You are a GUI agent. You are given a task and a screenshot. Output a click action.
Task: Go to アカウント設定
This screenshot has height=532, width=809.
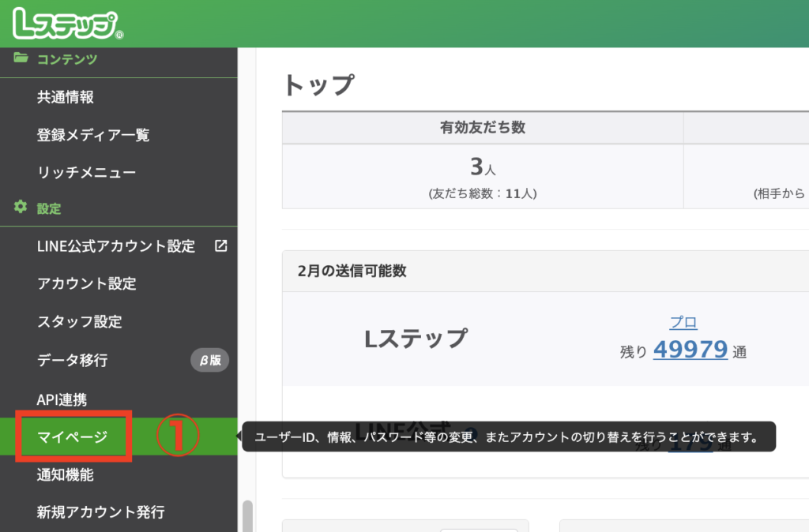click(x=87, y=284)
